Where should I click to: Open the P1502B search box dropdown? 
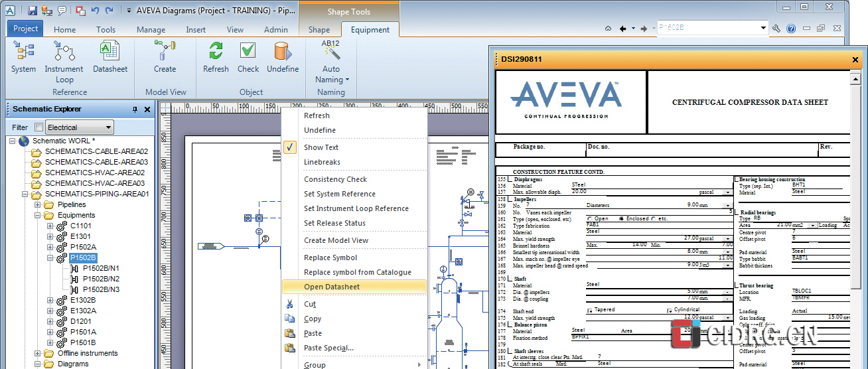pyautogui.click(x=763, y=29)
